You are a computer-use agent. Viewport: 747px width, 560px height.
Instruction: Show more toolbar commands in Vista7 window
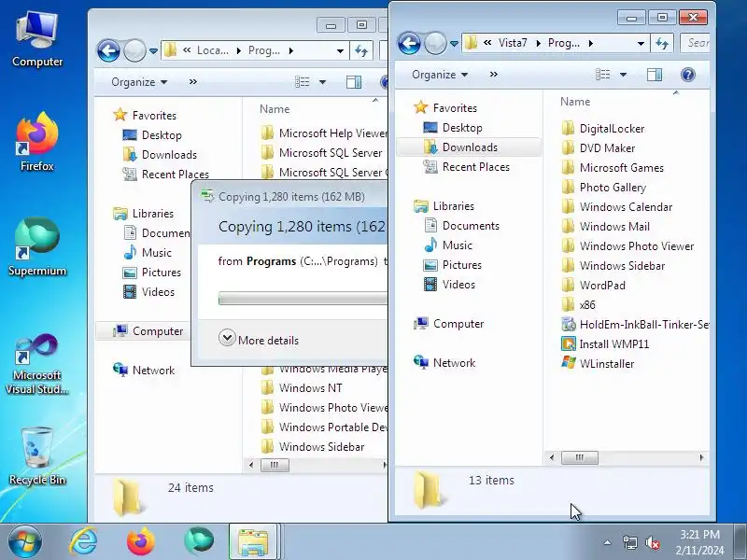494,75
